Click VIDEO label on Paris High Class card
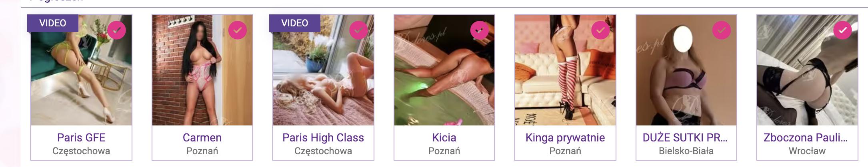The image size is (868, 167). [295, 23]
